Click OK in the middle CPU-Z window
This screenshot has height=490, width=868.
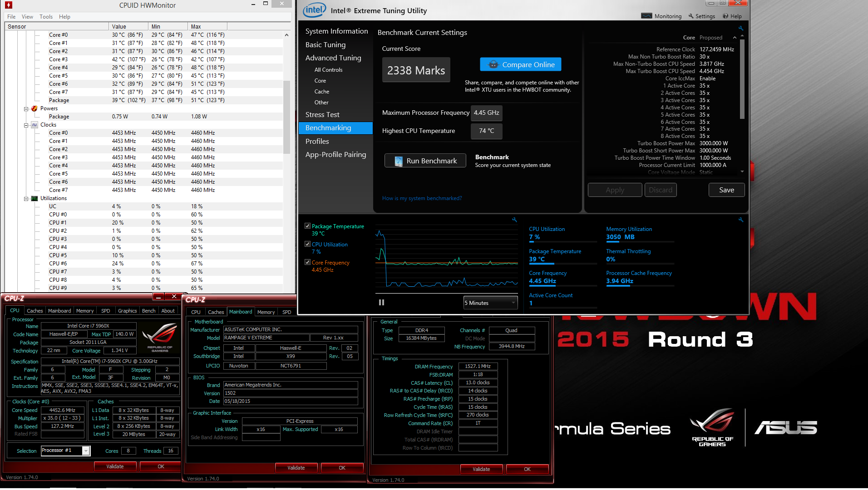coord(342,468)
